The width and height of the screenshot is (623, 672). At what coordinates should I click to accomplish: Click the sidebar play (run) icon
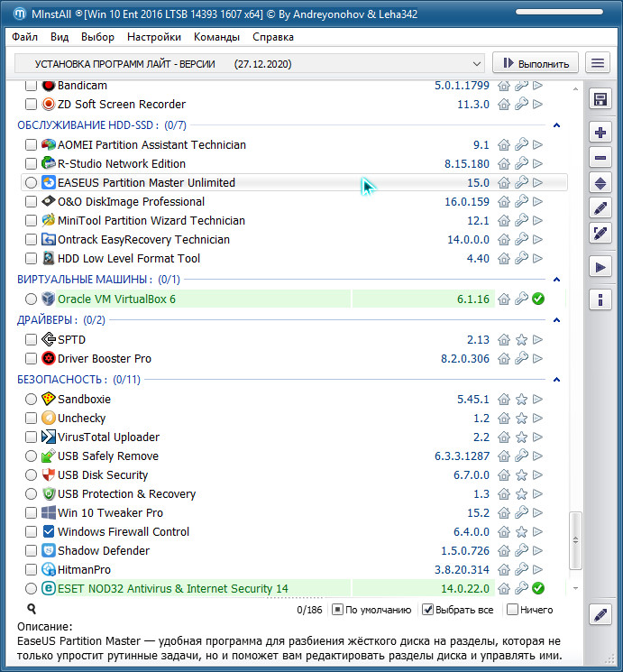(x=600, y=267)
